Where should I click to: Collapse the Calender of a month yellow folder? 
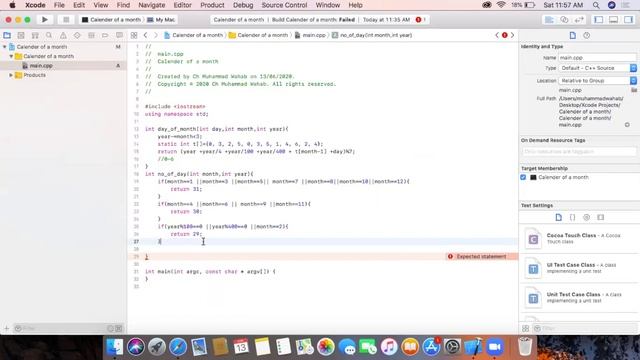(x=11, y=56)
